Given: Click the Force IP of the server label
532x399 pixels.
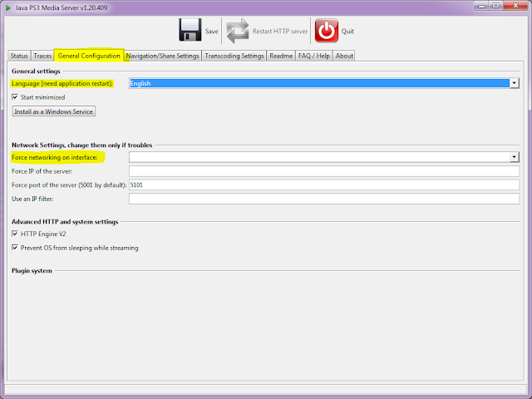Looking at the screenshot, I should (42, 171).
